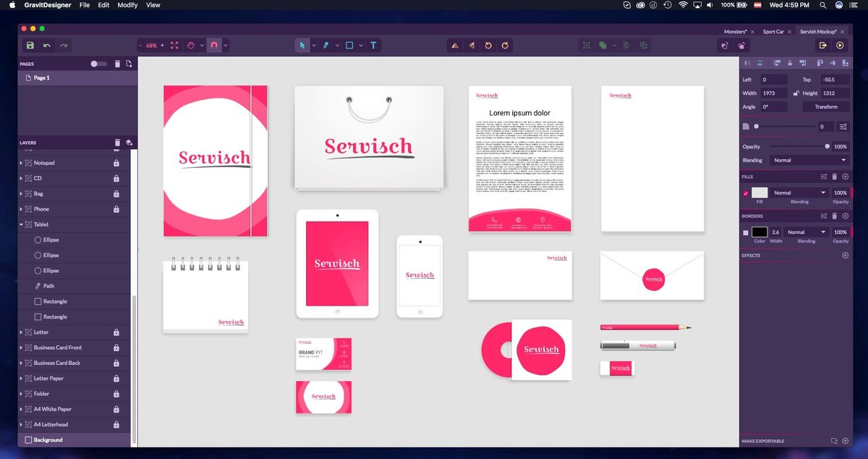Switch to the Sport Car tab

click(773, 31)
